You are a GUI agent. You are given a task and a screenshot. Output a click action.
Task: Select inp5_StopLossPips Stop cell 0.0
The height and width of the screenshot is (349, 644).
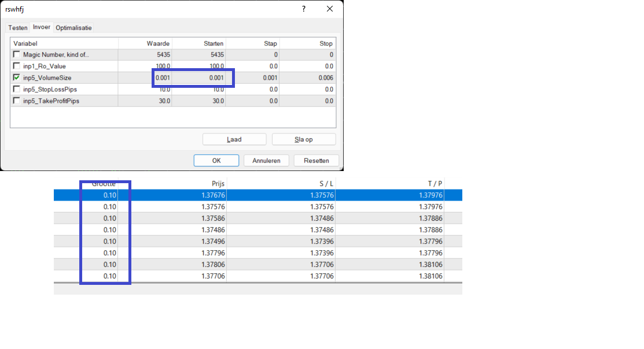(x=308, y=89)
